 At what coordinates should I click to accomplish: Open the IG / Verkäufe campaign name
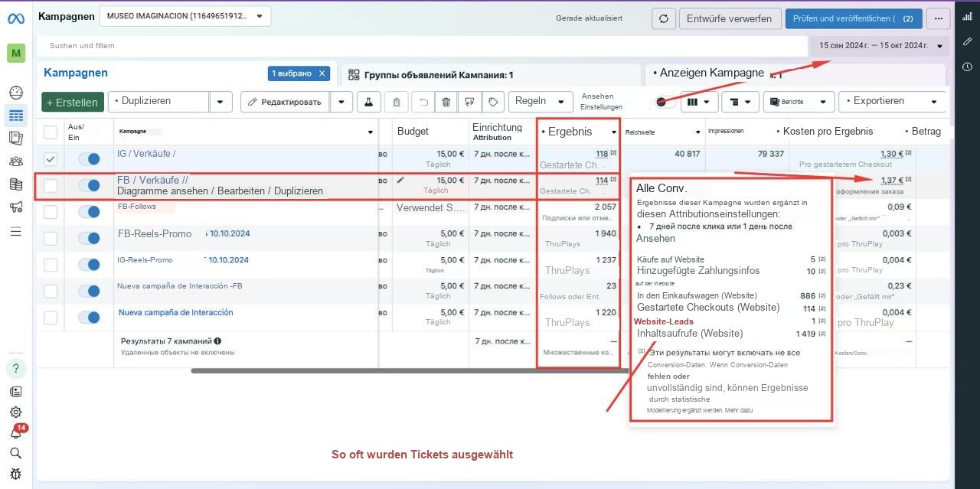click(146, 154)
